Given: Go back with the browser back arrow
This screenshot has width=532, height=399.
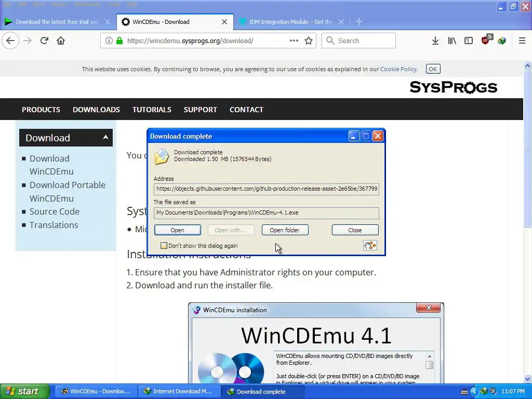Looking at the screenshot, I should point(10,41).
